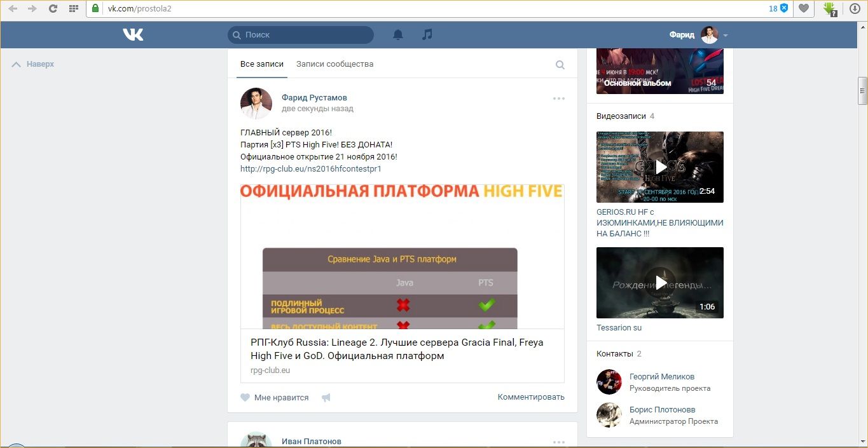Click the browser reload button
The height and width of the screenshot is (448, 868).
click(x=53, y=9)
